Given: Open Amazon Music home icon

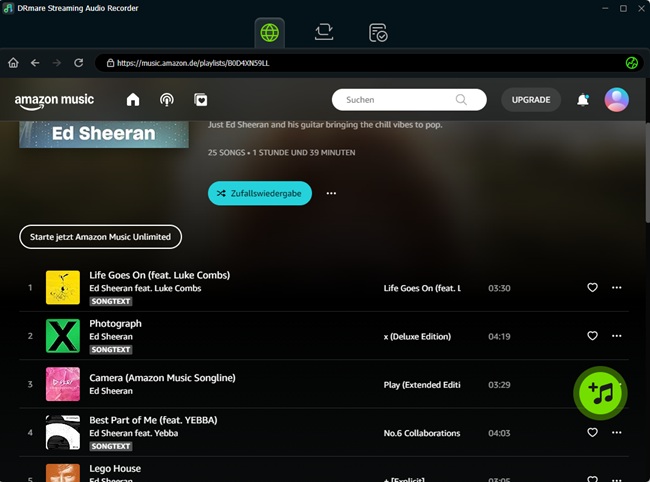Looking at the screenshot, I should [133, 100].
